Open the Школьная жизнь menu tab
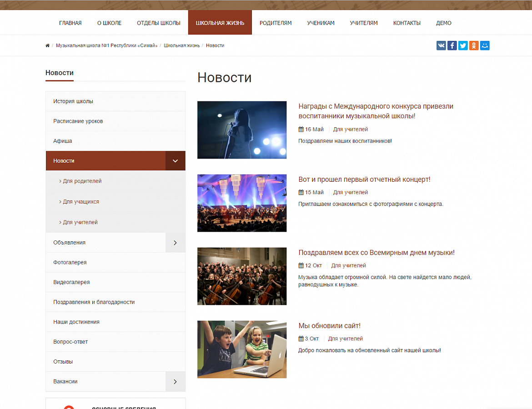Image resolution: width=532 pixels, height=409 pixels. click(220, 23)
